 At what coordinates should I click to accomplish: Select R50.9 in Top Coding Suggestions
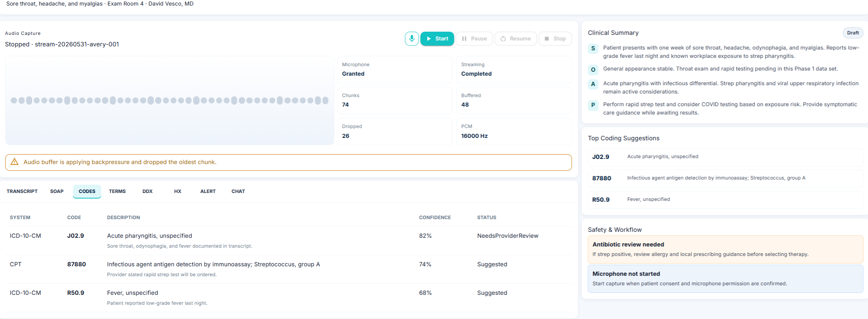725,200
